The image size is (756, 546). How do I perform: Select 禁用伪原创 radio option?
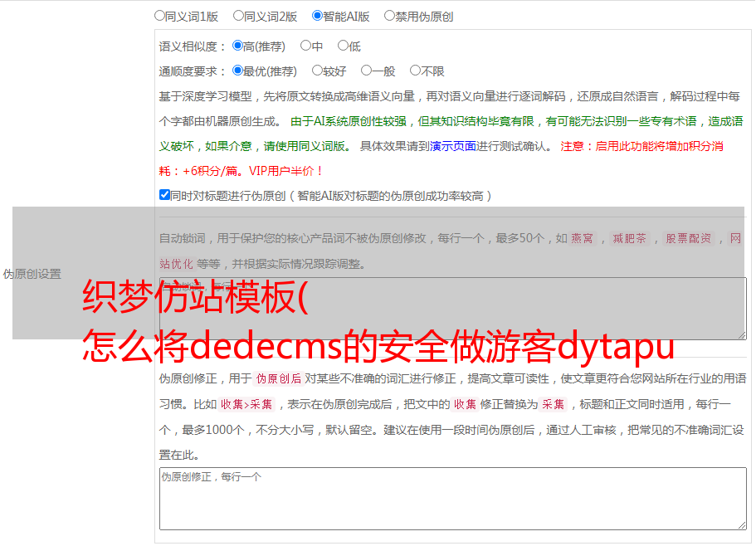(389, 16)
